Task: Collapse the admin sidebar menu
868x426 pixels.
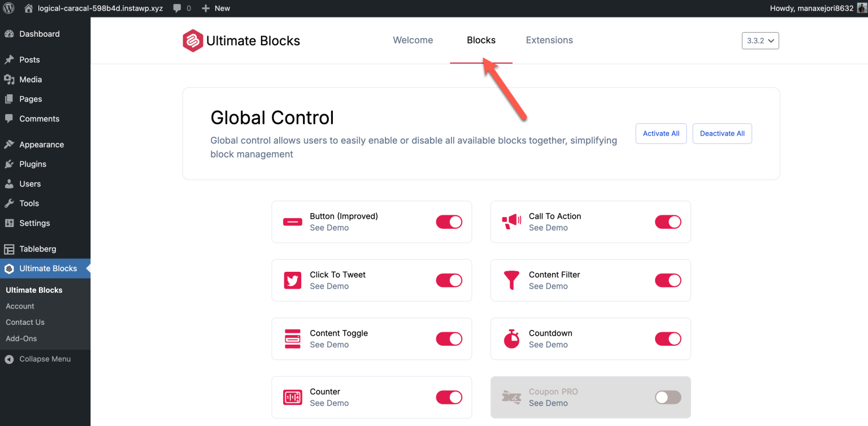Action: 44,358
